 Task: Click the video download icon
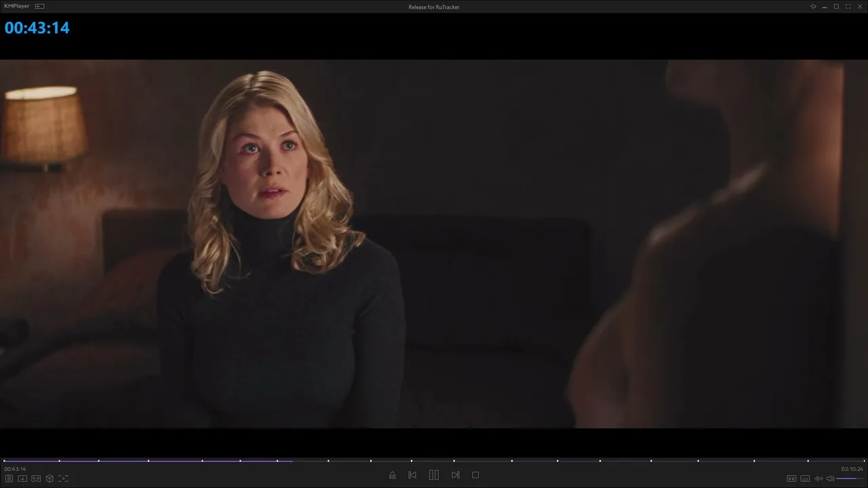click(22, 479)
